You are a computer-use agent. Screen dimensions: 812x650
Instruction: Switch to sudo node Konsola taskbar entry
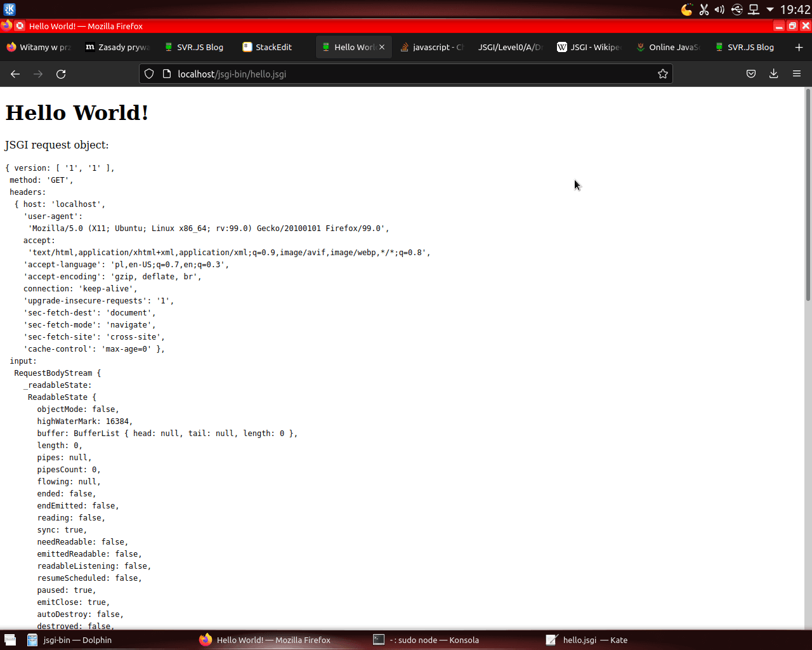pos(426,640)
